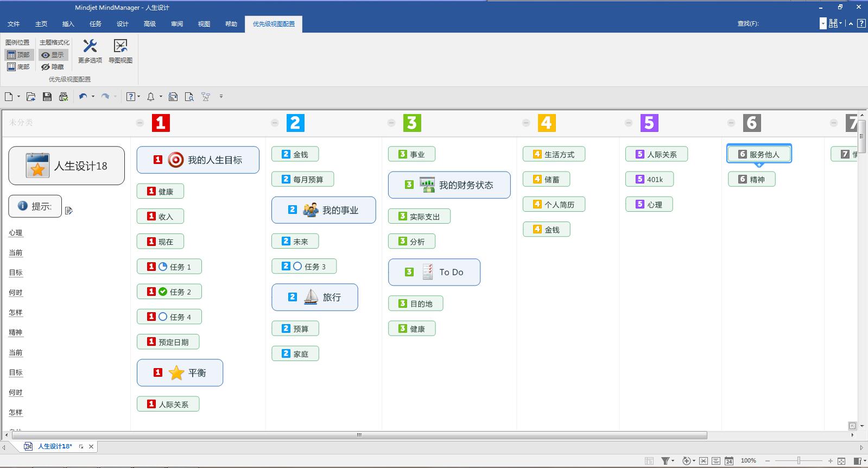Click the fit map icon in status bar
The width and height of the screenshot is (868, 468).
pyautogui.click(x=841, y=461)
